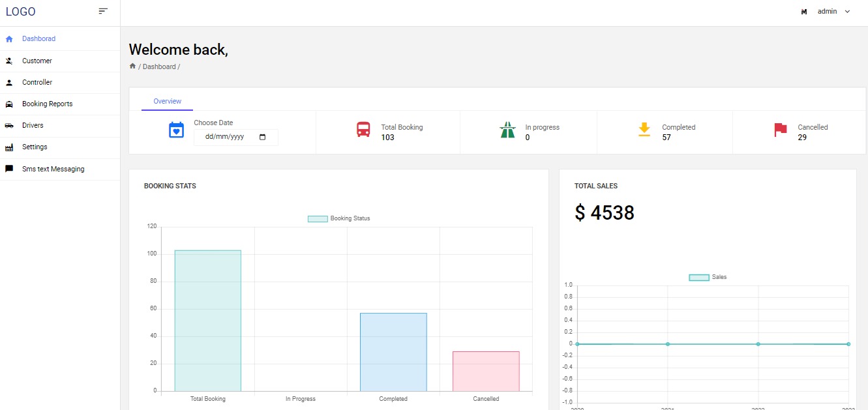
Task: Click the TOTAL SALES heading
Action: [x=596, y=186]
